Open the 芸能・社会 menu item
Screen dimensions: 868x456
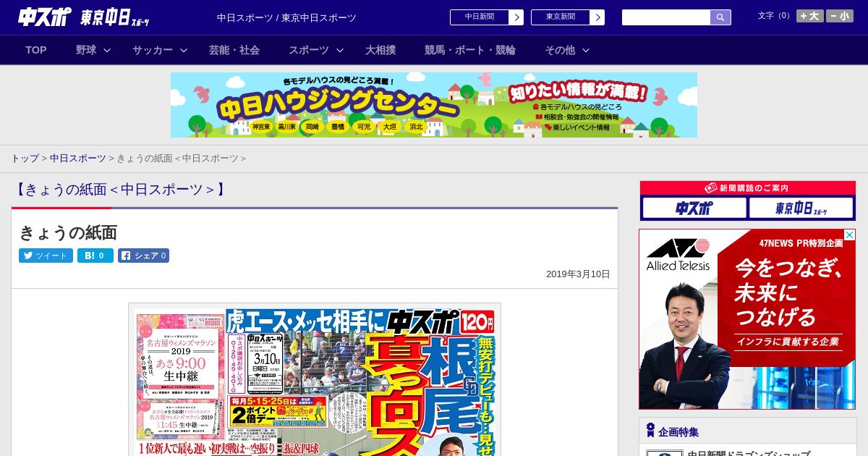click(x=234, y=50)
